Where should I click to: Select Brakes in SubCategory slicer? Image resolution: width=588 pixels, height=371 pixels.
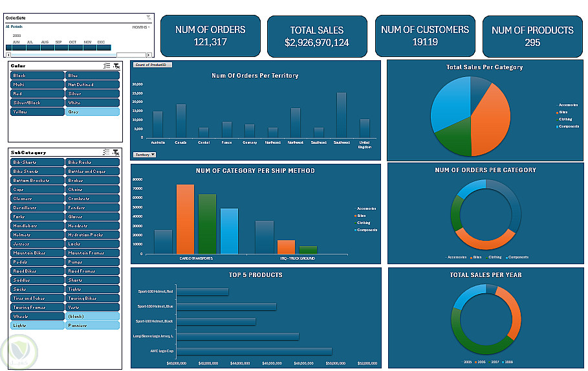pyautogui.click(x=93, y=180)
